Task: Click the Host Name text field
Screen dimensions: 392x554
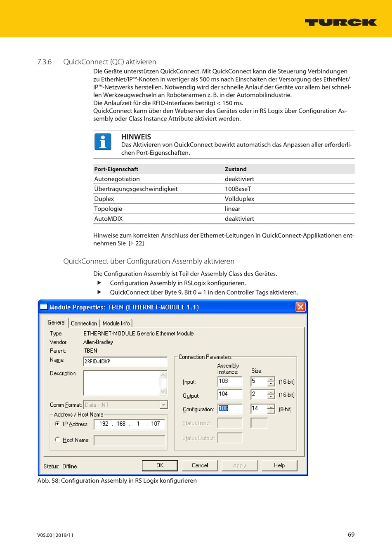Action: coord(129,441)
